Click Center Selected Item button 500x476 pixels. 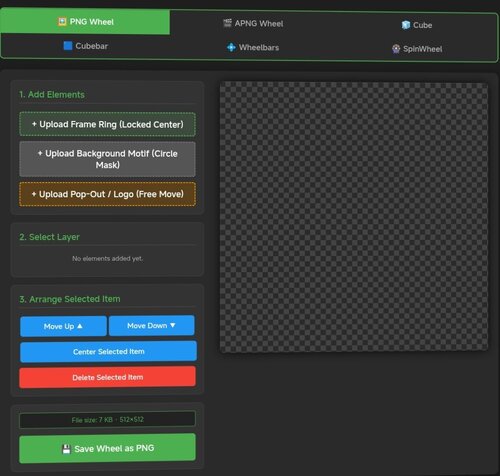[x=108, y=351]
